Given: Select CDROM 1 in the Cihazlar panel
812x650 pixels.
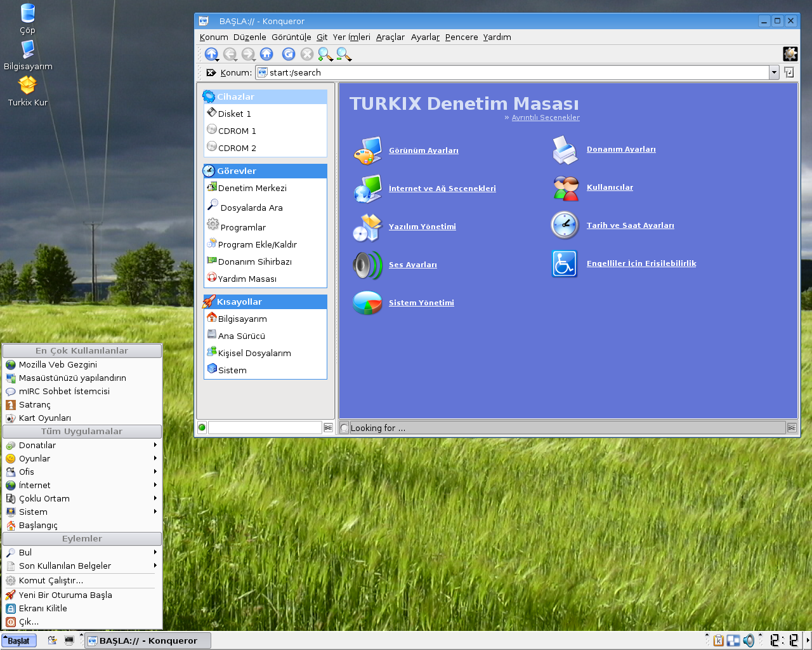Looking at the screenshot, I should pyautogui.click(x=237, y=131).
